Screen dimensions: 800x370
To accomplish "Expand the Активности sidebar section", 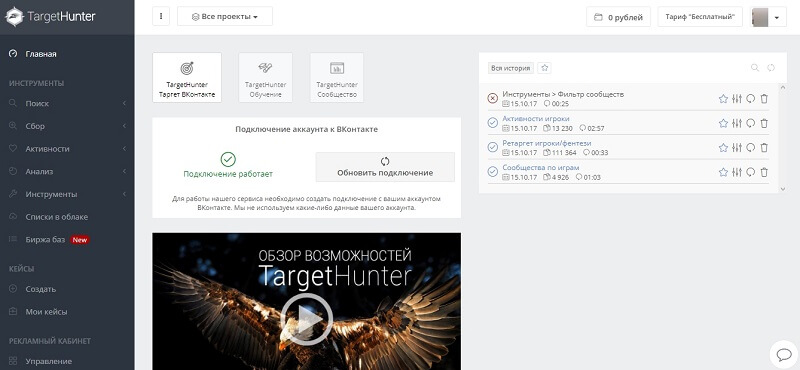I will pyautogui.click(x=67, y=149).
